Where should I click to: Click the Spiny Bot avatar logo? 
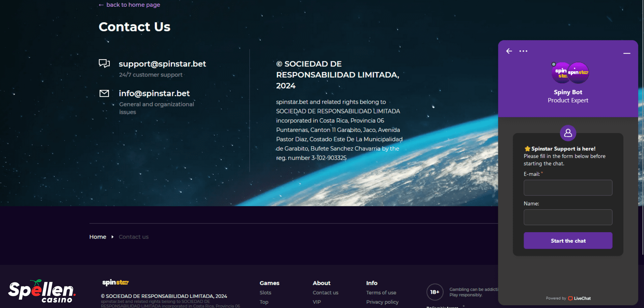[570, 72]
